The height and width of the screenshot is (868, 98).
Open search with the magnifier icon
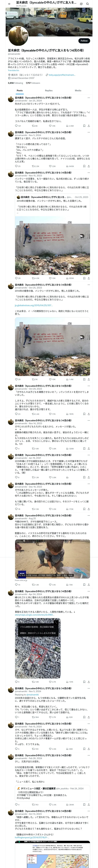pyautogui.click(x=88, y=4)
